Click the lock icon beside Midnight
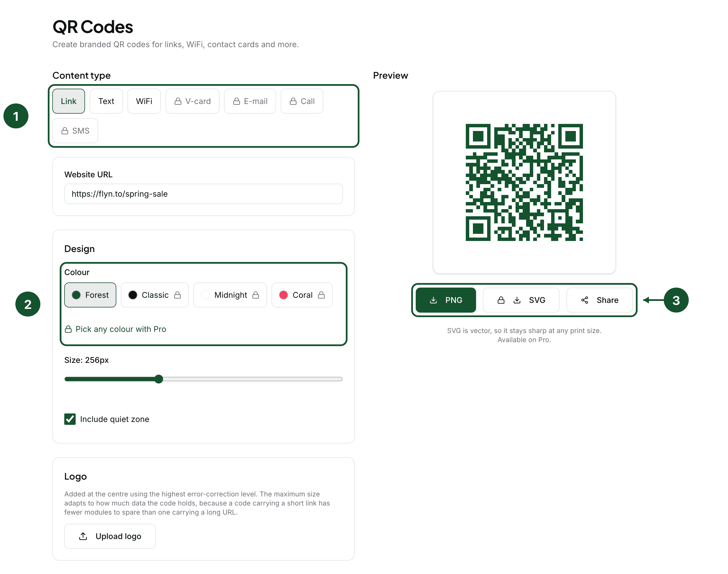728x574 pixels. click(256, 295)
